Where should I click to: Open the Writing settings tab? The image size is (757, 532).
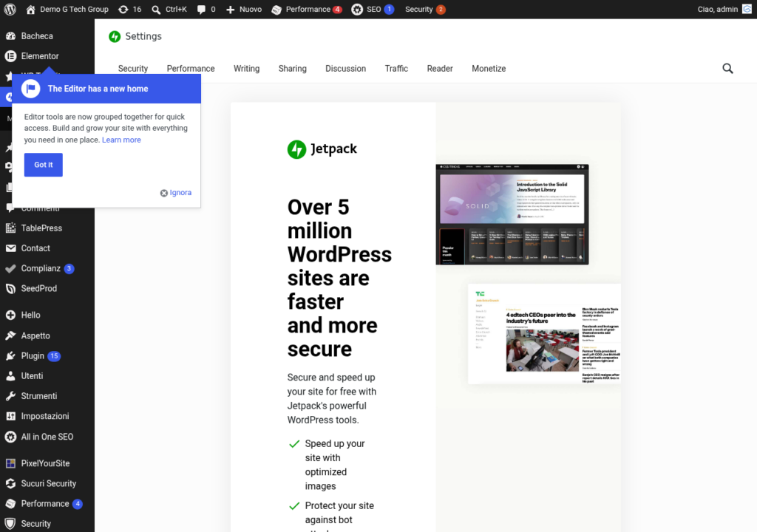(x=247, y=69)
